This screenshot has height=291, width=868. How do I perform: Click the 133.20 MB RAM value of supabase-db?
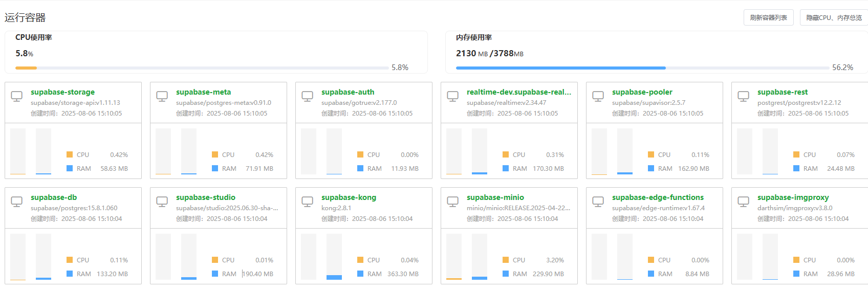tap(112, 274)
